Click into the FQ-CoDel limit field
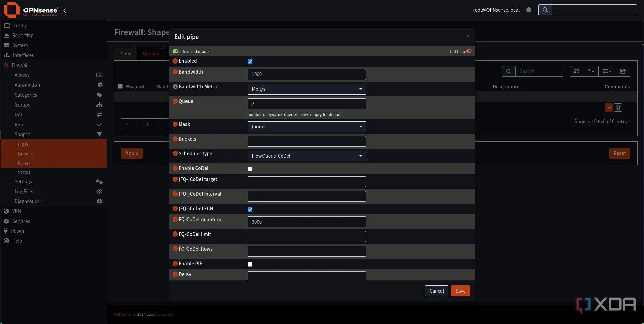This screenshot has height=324, width=644. (306, 237)
